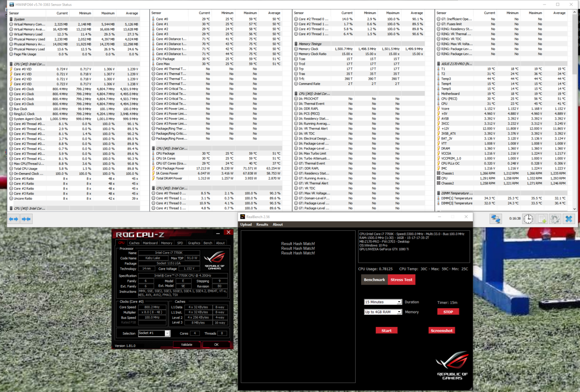Image resolution: width=580 pixels, height=392 pixels.
Task: Click the Republic of Gamers logo in CPU-Z
Action: [x=214, y=261]
